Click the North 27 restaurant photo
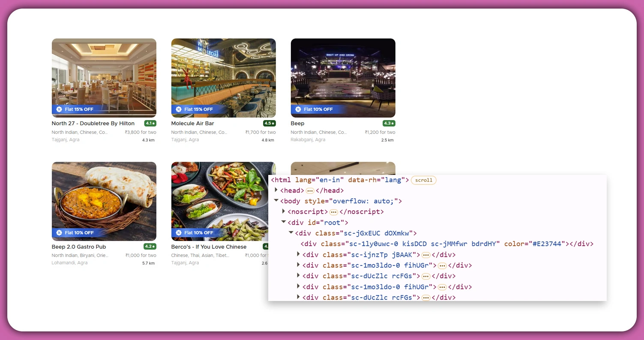Screen dimensions: 644x340 104,77
